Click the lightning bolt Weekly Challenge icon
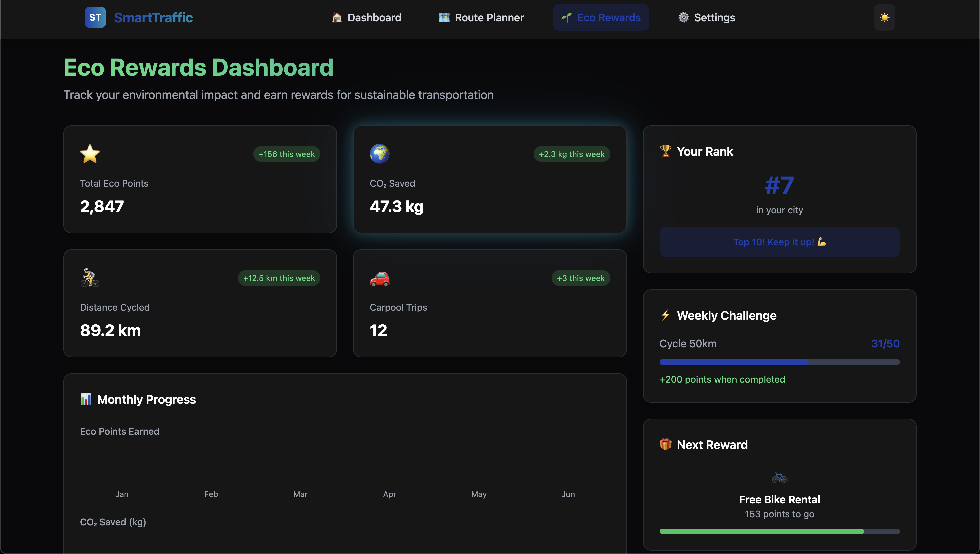 click(x=665, y=315)
